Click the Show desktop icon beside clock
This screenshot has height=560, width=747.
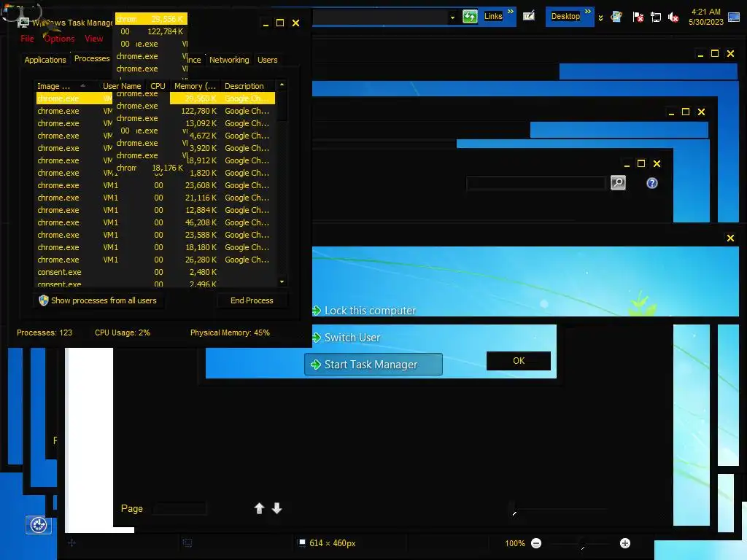pos(734,17)
